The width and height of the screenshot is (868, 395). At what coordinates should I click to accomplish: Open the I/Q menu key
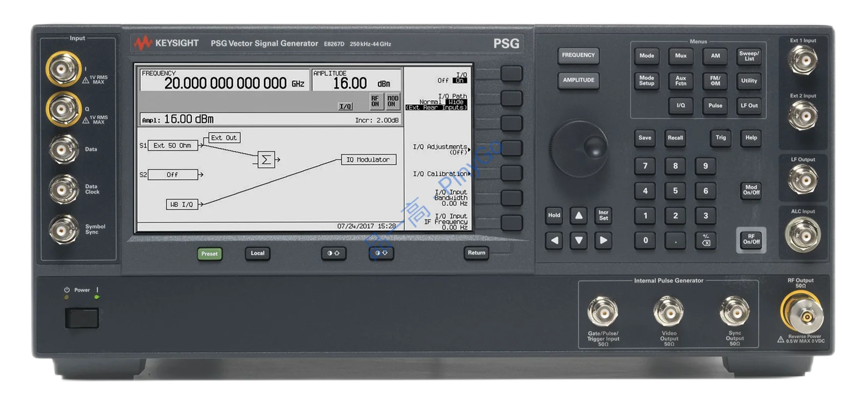click(681, 105)
